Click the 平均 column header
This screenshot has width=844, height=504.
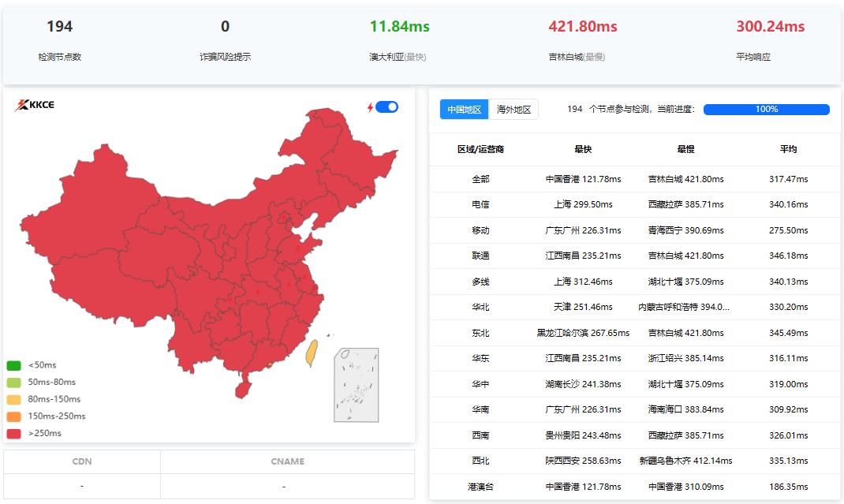788,149
